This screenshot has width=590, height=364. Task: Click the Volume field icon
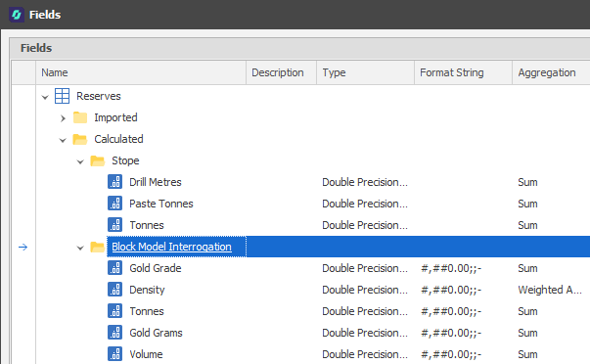pyautogui.click(x=114, y=354)
